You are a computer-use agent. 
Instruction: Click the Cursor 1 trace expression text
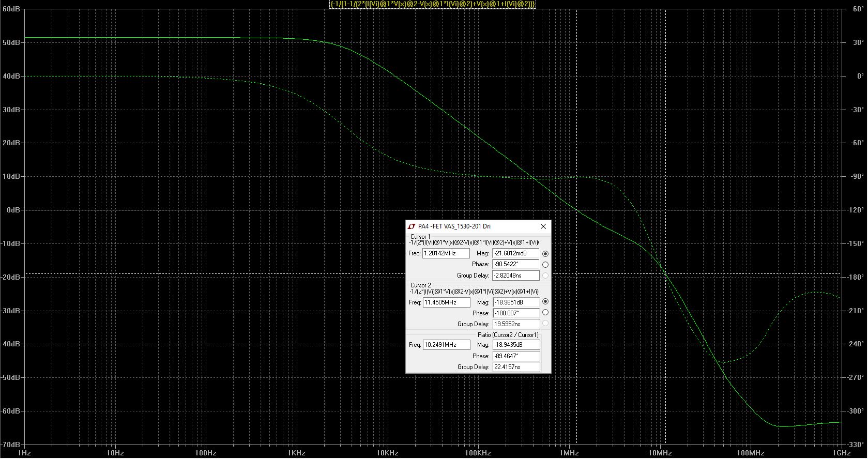tap(474, 242)
